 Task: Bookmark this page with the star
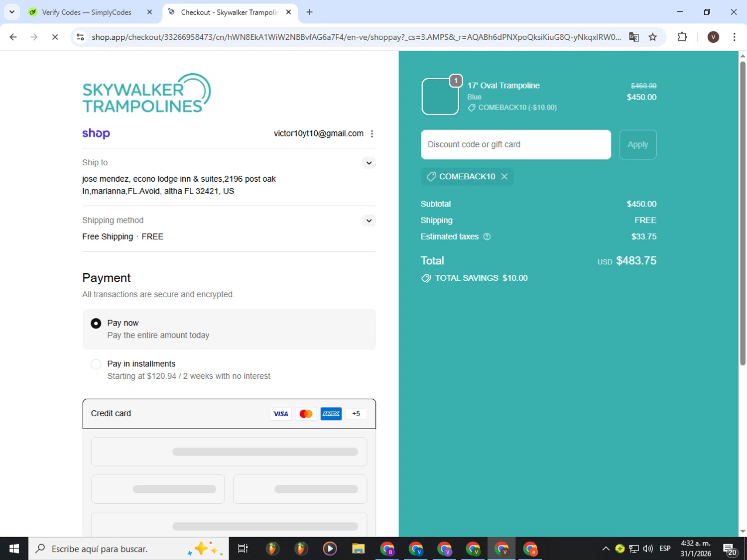coord(653,37)
